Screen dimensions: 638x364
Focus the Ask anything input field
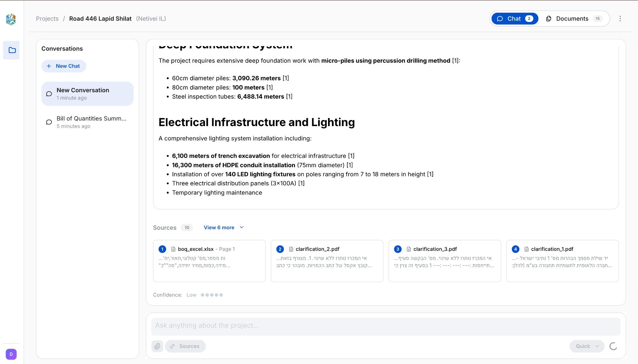pyautogui.click(x=386, y=326)
